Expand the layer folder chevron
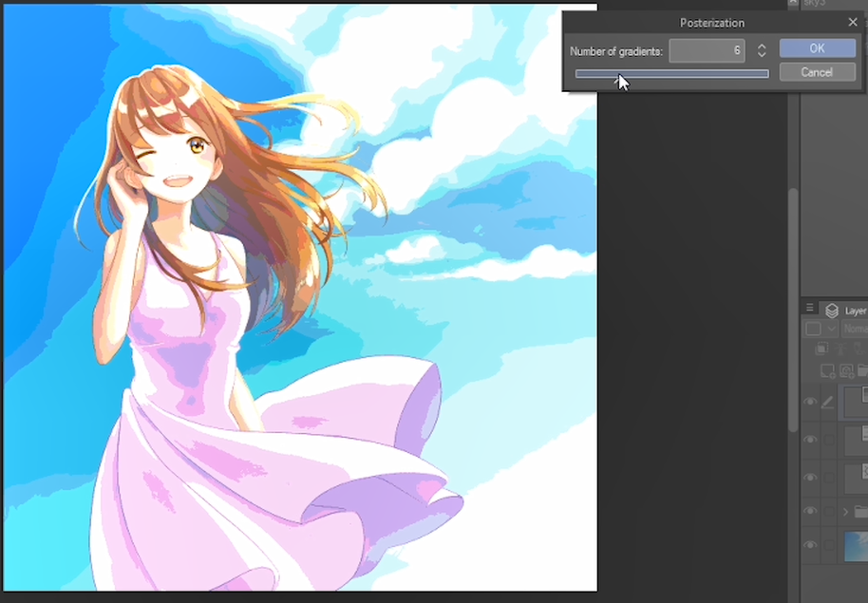 tap(845, 512)
